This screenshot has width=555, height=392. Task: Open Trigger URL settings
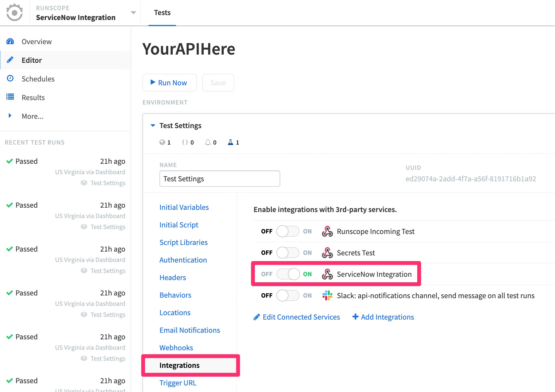(178, 383)
